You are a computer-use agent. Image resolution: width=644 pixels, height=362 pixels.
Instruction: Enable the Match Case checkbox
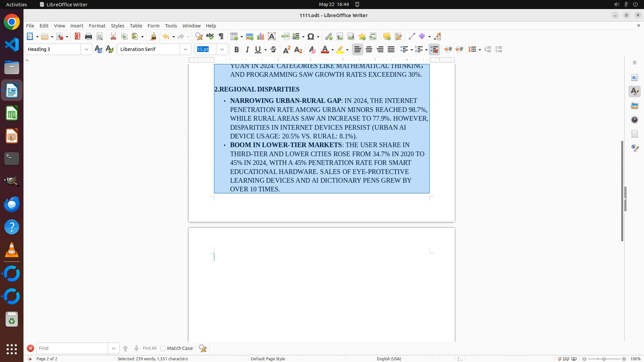point(163,348)
